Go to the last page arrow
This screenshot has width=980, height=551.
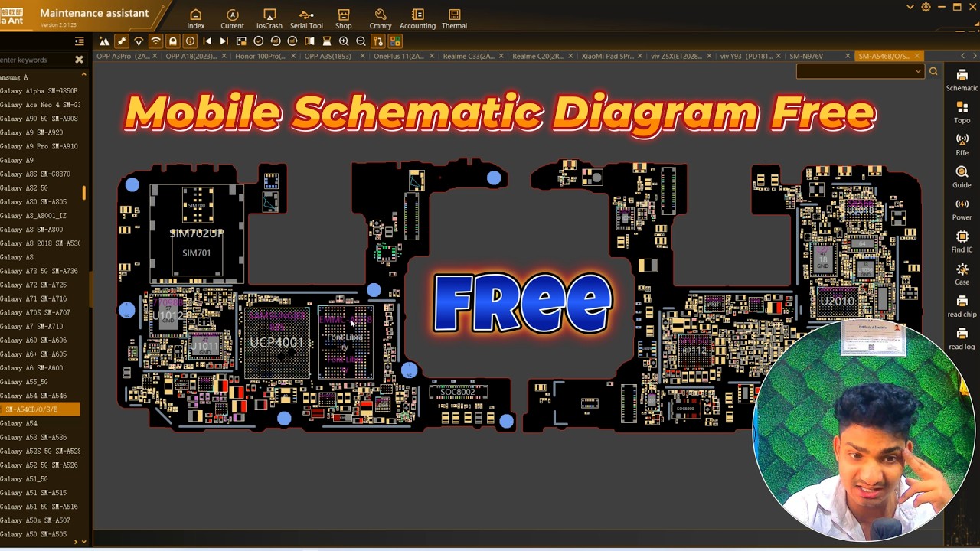coord(224,41)
